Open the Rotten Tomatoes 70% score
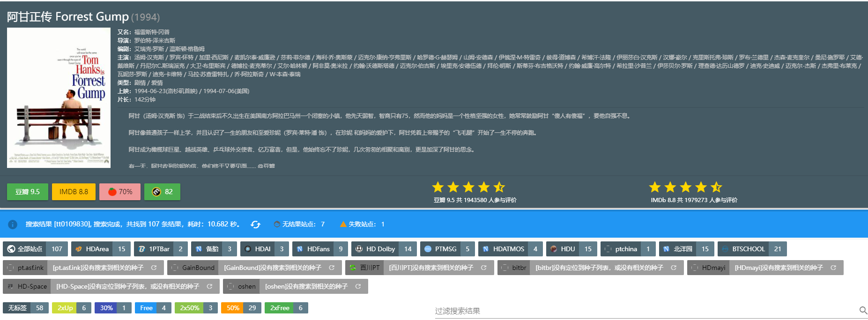868x320 pixels. (x=120, y=192)
